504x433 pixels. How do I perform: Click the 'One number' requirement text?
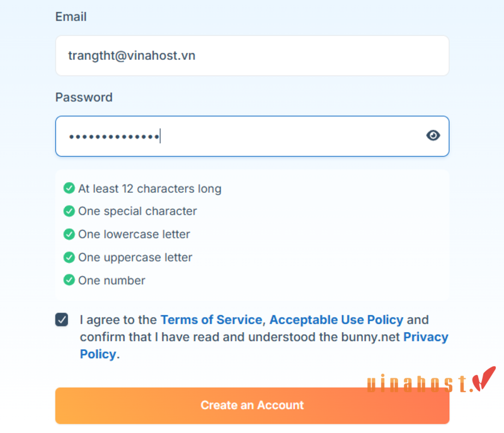pos(112,280)
